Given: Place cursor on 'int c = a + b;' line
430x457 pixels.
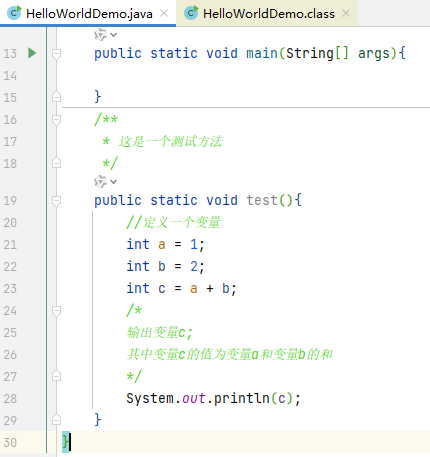Looking at the screenshot, I should click(181, 288).
